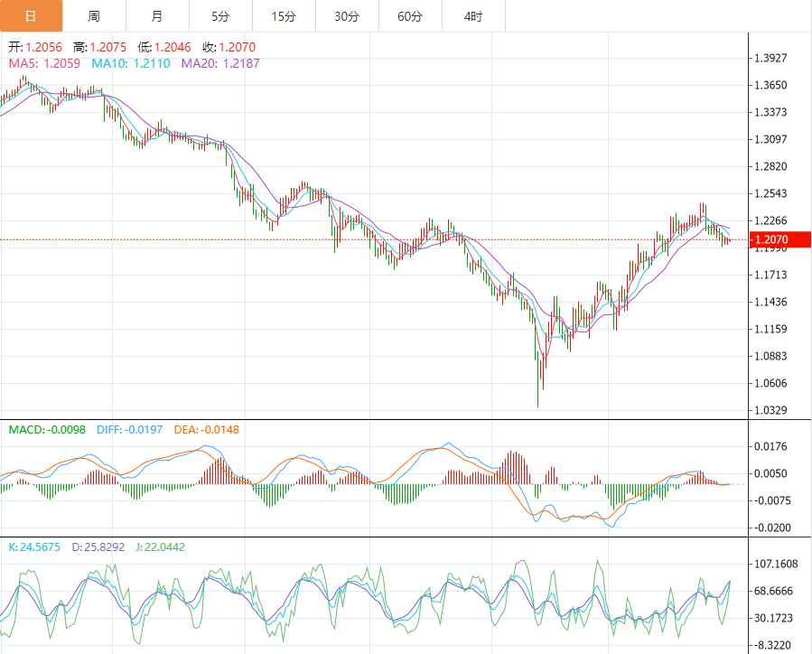The width and height of the screenshot is (812, 654).
Task: Select the 周 weekly timeframe tab
Action: point(95,16)
